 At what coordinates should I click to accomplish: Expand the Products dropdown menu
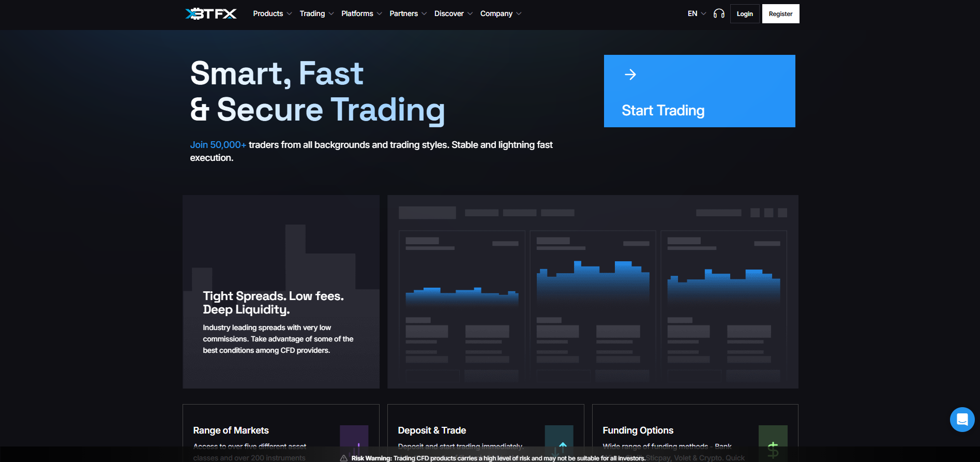click(272, 14)
